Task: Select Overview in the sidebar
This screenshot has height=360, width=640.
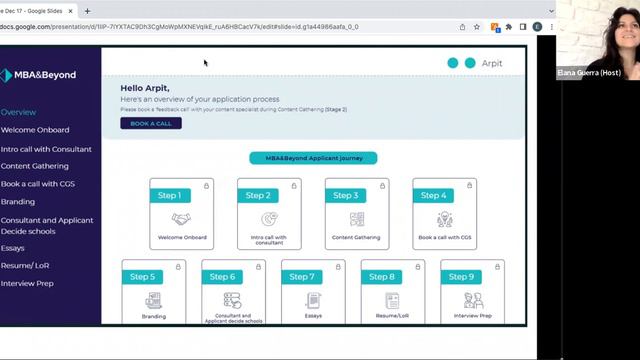Action: 18,112
